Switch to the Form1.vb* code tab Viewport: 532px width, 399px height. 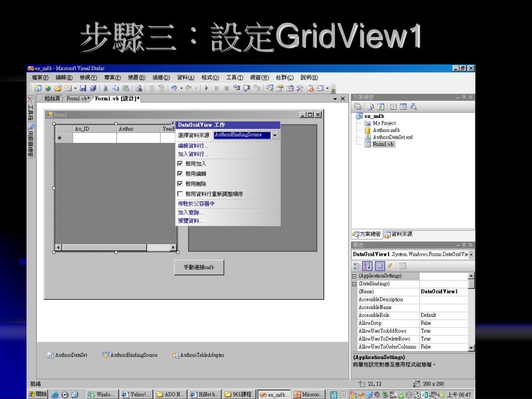[78, 98]
